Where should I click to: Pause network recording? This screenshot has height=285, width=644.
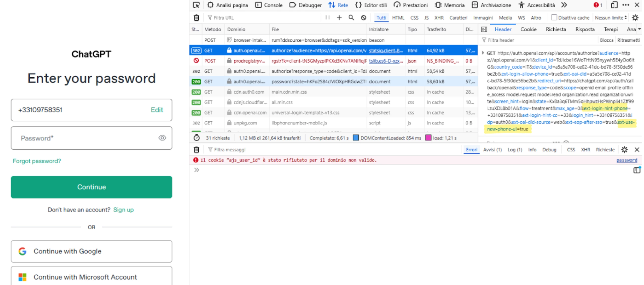[328, 18]
